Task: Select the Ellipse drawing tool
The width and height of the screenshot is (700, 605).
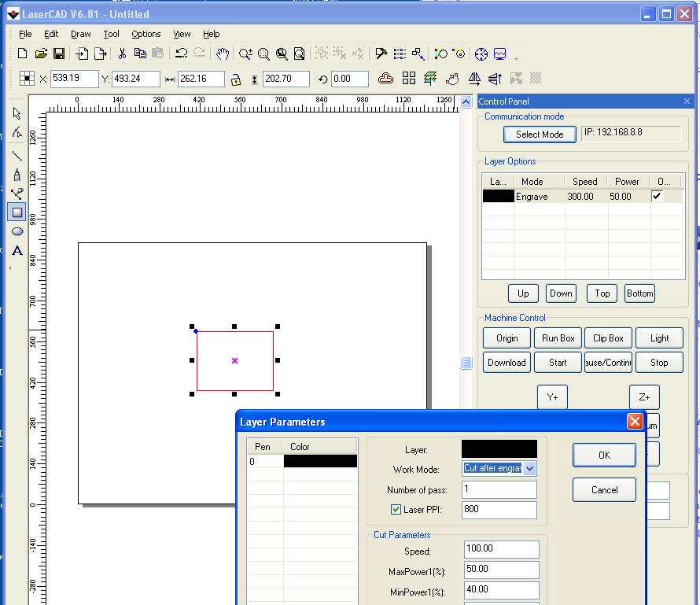Action: click(x=17, y=231)
